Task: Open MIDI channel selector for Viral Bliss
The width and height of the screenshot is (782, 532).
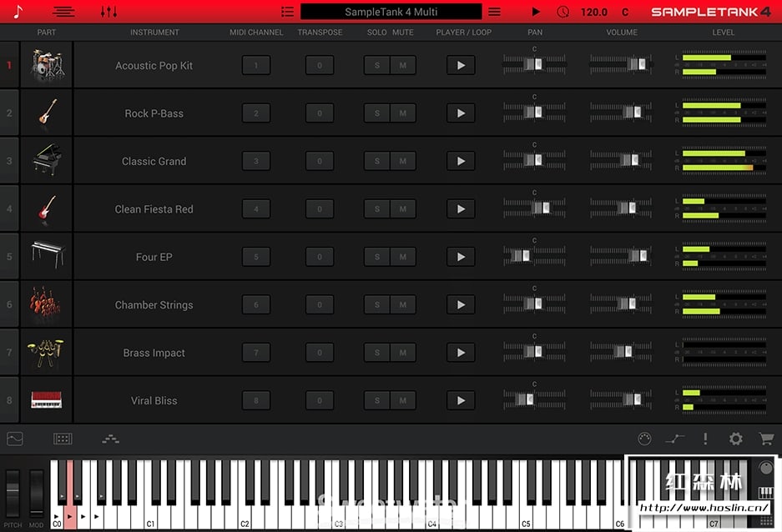Action: (256, 400)
